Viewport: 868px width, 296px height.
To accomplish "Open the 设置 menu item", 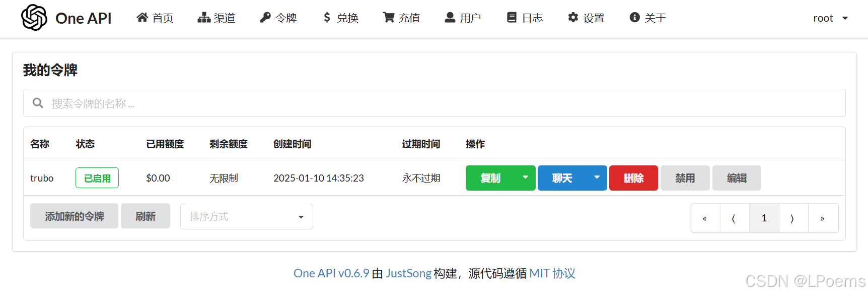I will pyautogui.click(x=586, y=18).
